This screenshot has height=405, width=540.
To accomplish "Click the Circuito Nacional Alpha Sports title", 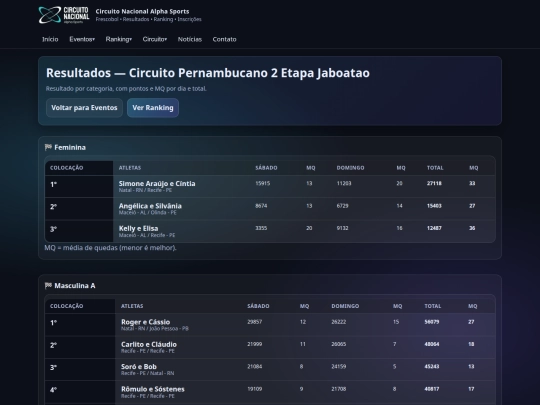I will point(142,11).
